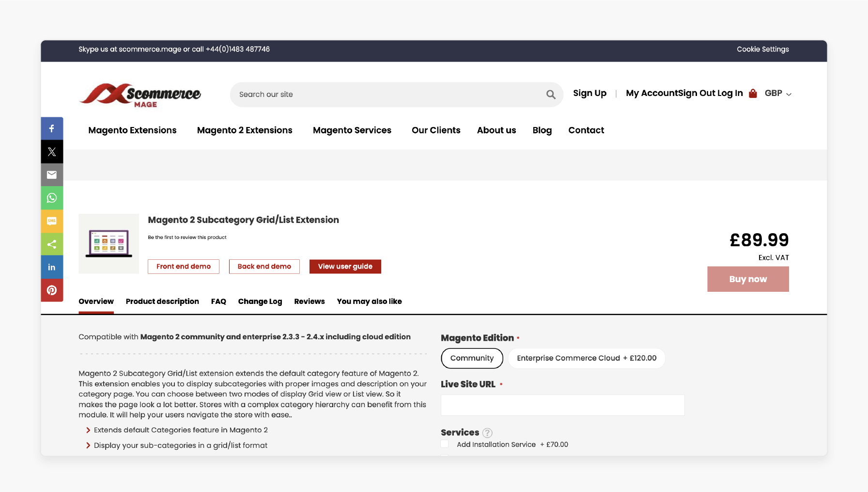Viewport: 868px width, 492px height.
Task: Click the Front end demo button
Action: coord(184,267)
